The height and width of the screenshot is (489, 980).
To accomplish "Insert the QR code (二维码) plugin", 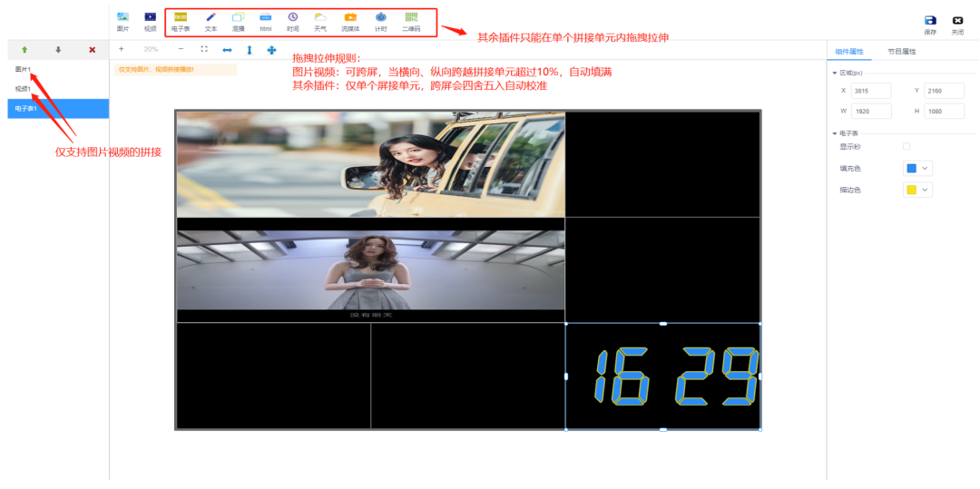I will (411, 22).
